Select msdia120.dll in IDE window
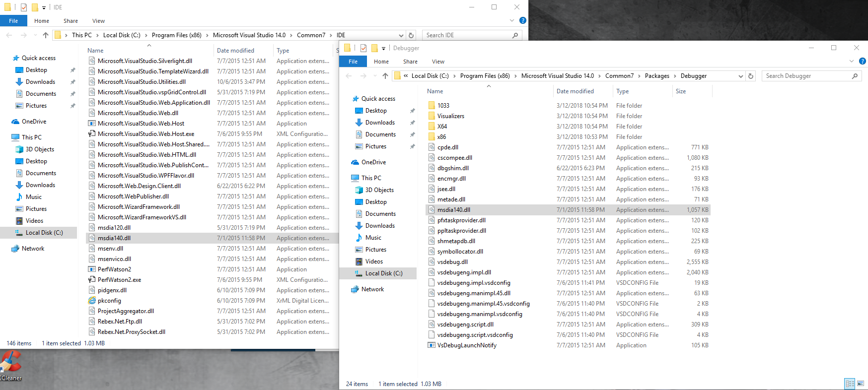 114,228
